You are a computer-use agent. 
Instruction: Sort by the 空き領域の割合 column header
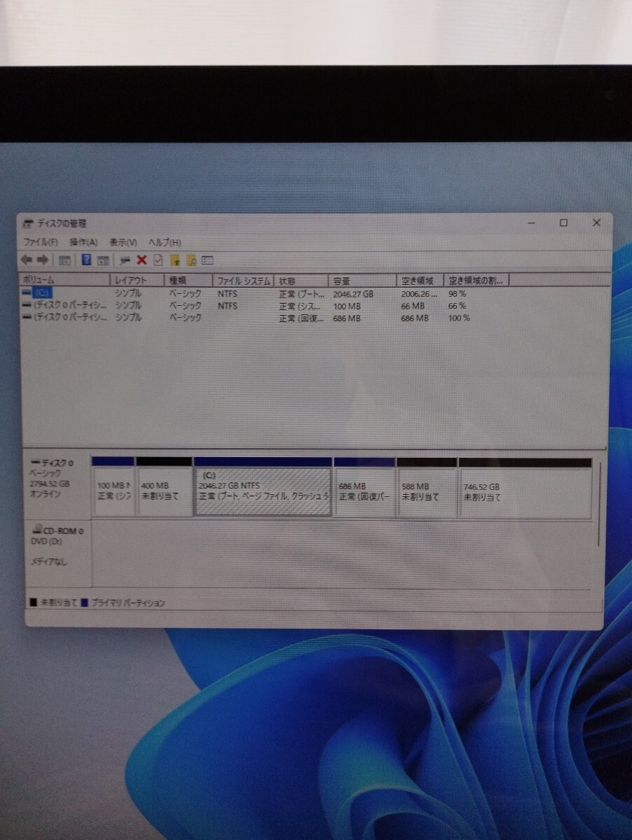(x=476, y=280)
